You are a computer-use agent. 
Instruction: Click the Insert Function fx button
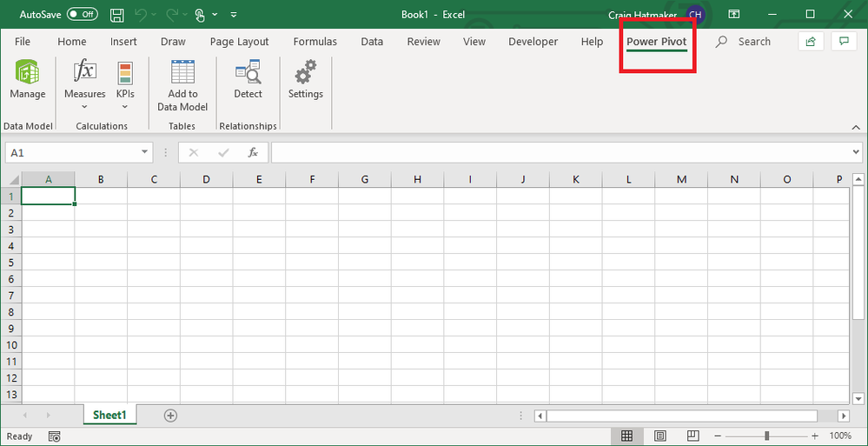pos(253,152)
